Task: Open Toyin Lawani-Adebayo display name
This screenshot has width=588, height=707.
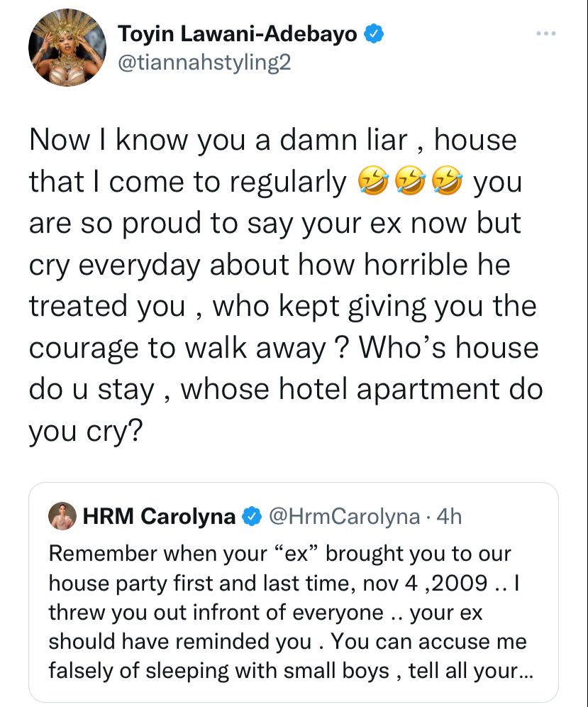Action: point(238,34)
